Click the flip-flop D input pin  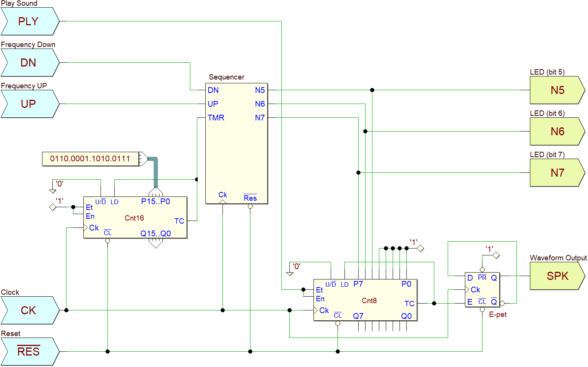pos(470,278)
